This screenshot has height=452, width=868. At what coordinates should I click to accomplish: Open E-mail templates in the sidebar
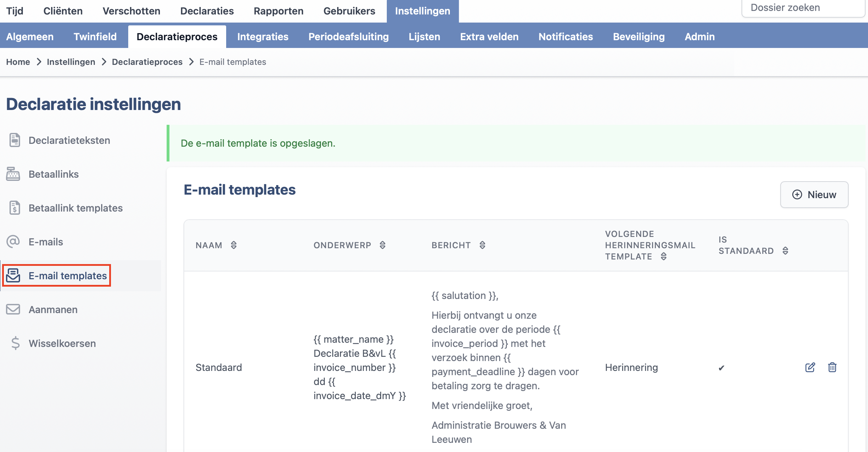pyautogui.click(x=68, y=276)
